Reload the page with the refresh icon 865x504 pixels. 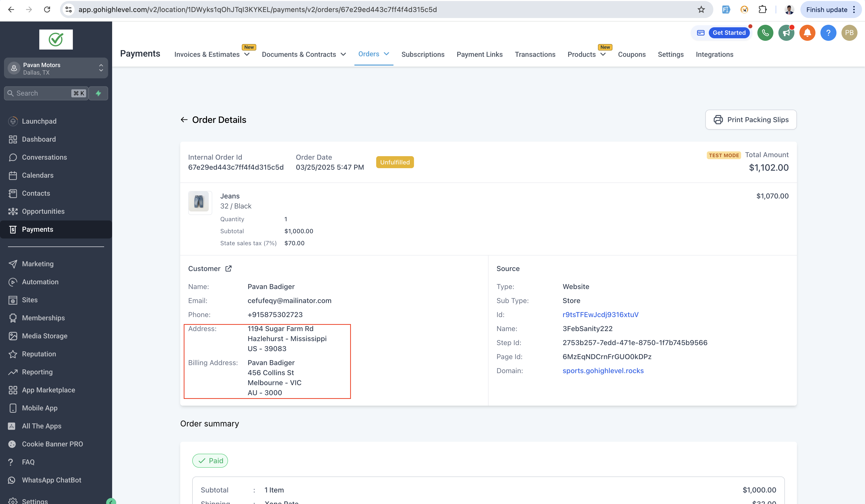47,10
